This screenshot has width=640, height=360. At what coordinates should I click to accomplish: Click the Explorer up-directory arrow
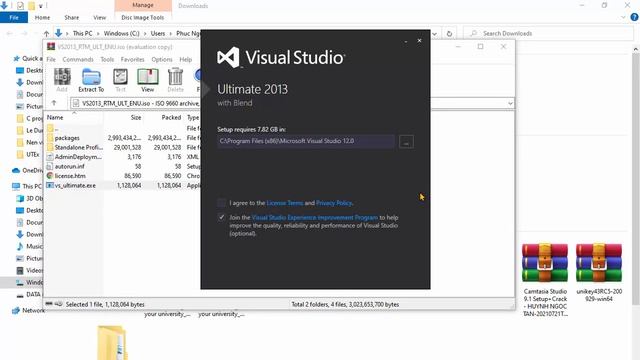coord(47,33)
